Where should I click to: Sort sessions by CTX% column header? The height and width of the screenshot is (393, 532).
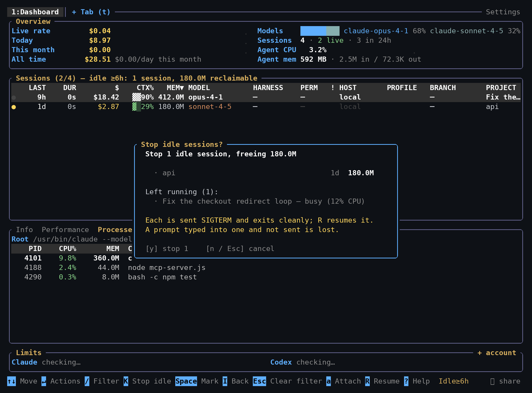145,88
